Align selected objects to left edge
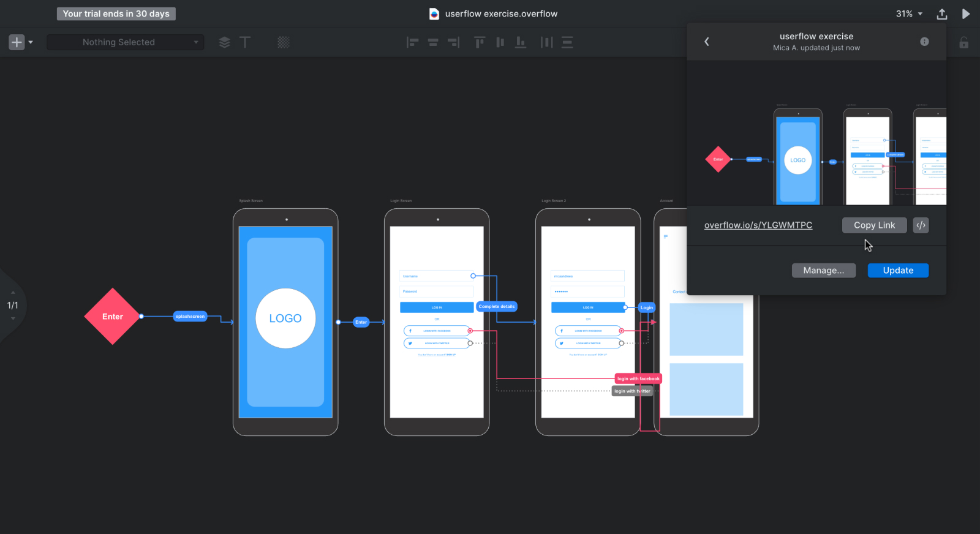980x534 pixels. (413, 42)
